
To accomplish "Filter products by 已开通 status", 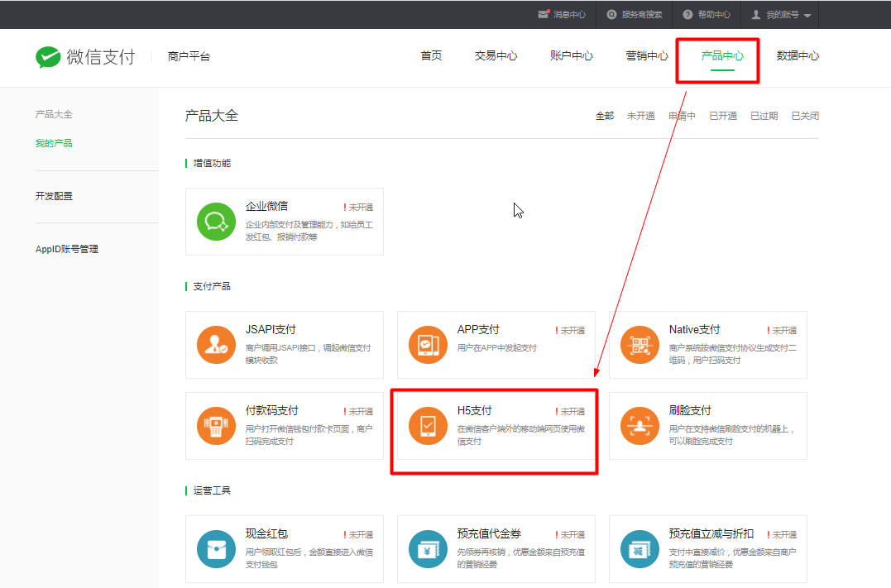I will tap(722, 116).
